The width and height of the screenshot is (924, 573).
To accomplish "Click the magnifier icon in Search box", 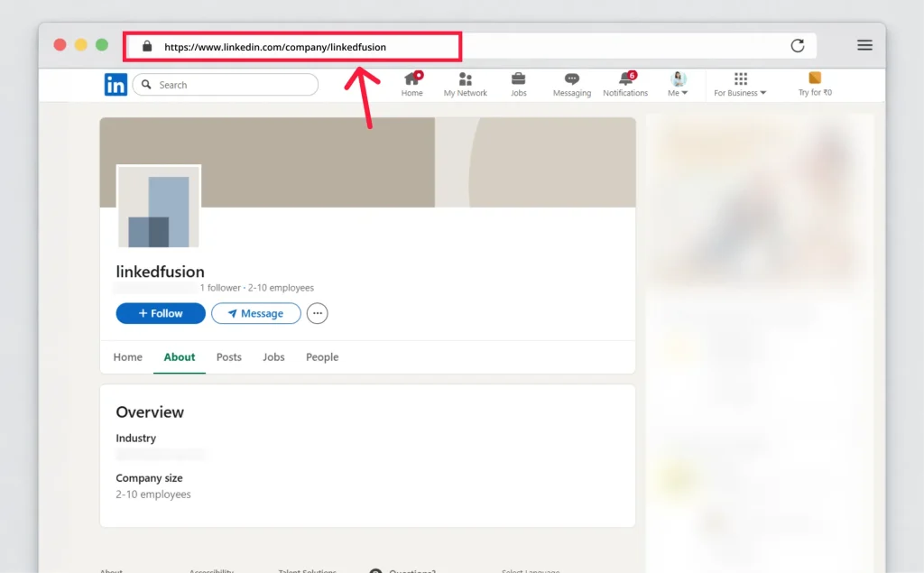I will [x=146, y=84].
